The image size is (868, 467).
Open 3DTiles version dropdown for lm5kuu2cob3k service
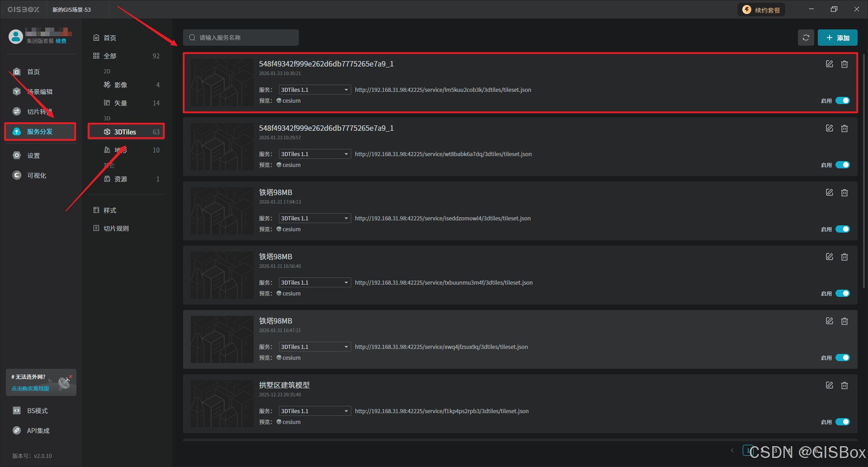coord(315,90)
